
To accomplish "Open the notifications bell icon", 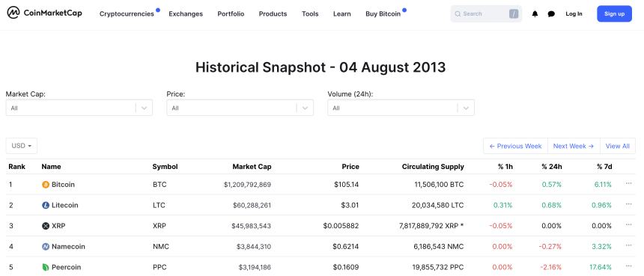I will point(535,14).
